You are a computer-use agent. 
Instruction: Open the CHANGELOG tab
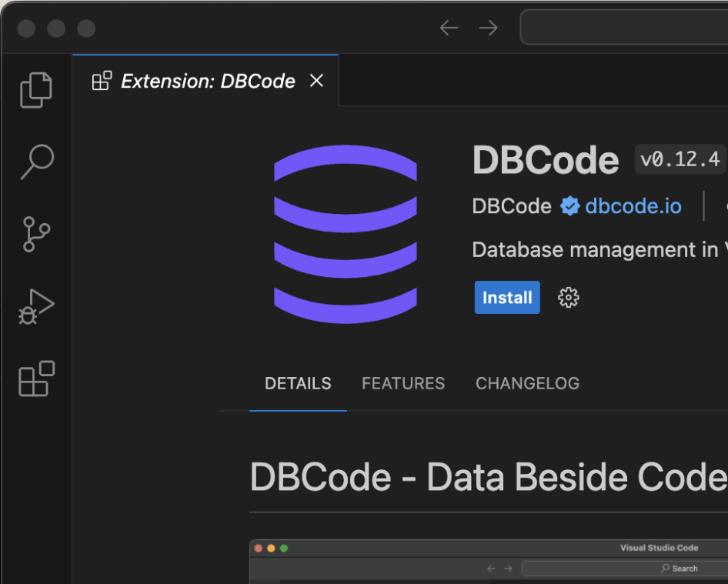pos(527,383)
